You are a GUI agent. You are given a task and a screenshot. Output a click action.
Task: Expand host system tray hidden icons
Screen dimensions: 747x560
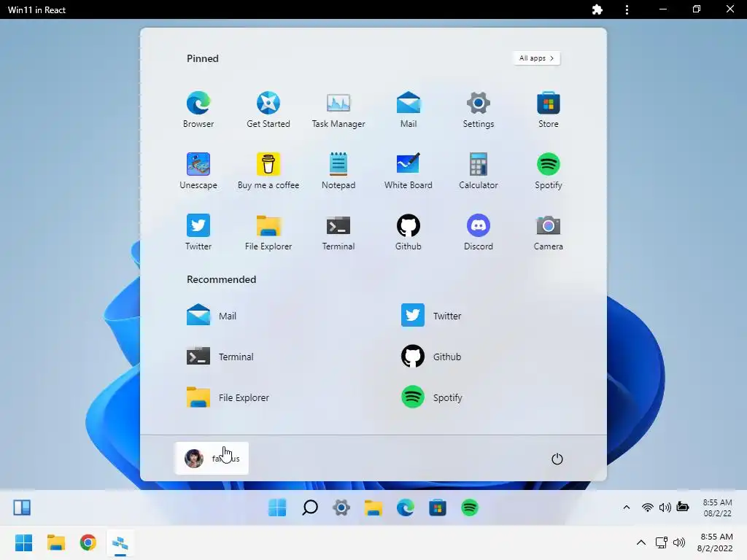coord(641,542)
